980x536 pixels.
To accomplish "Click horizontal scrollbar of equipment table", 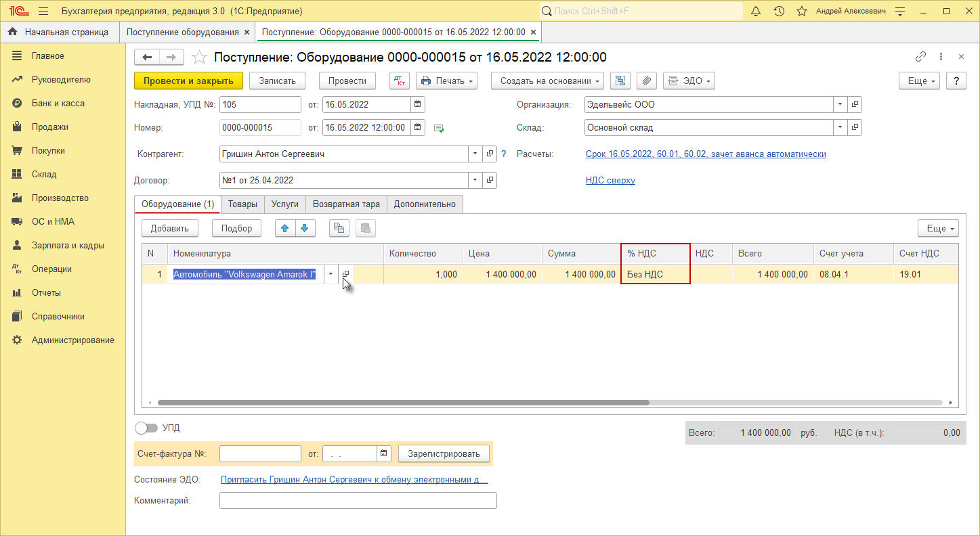I will (403, 402).
